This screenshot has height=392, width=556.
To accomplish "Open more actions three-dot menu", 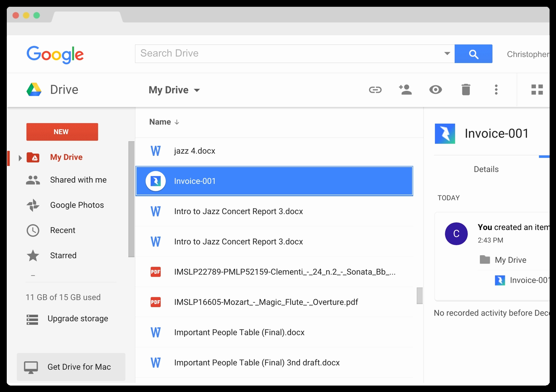I will pyautogui.click(x=496, y=90).
